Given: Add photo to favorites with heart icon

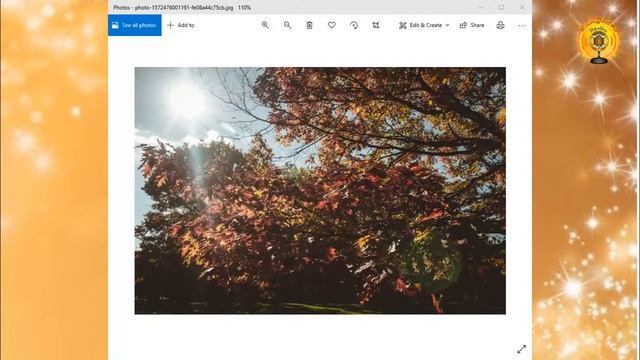Looking at the screenshot, I should click(x=331, y=25).
